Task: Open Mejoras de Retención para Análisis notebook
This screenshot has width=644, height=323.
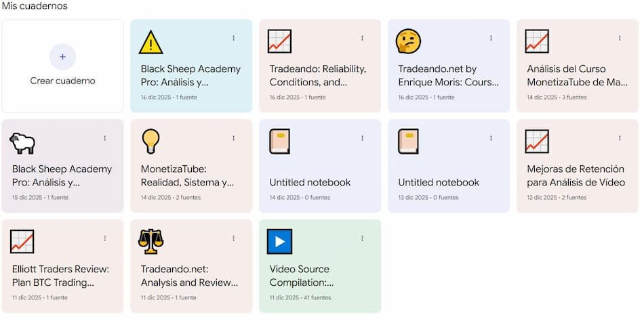Action: (x=577, y=175)
